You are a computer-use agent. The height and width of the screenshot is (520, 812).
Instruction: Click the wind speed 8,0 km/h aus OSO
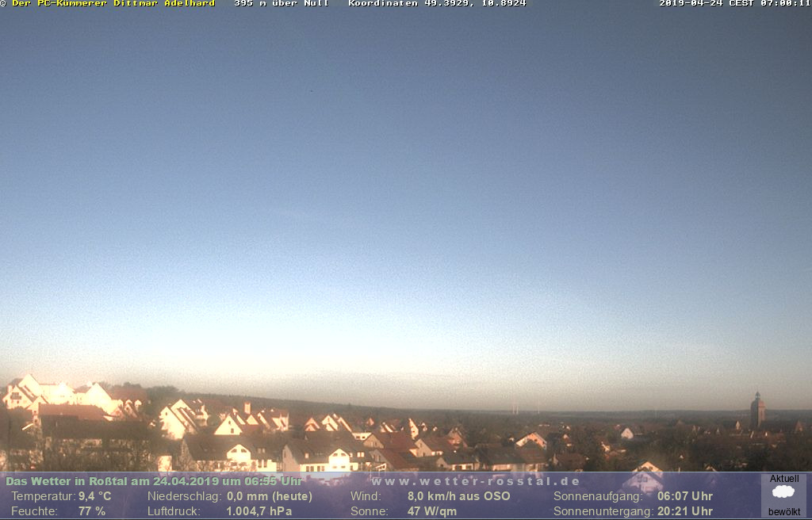(x=458, y=496)
